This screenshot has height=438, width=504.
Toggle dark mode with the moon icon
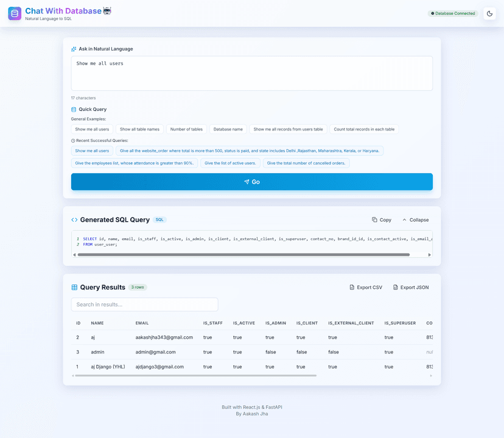[x=489, y=13]
